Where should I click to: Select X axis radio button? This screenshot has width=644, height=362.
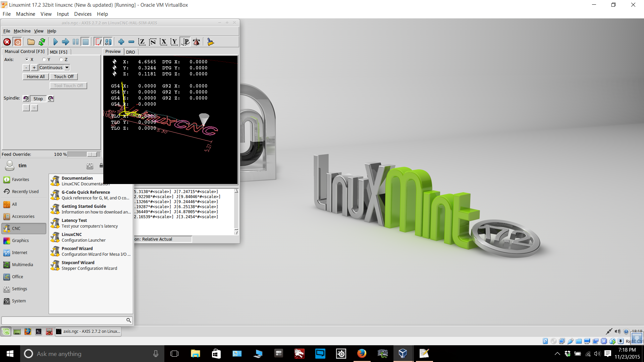tap(27, 59)
